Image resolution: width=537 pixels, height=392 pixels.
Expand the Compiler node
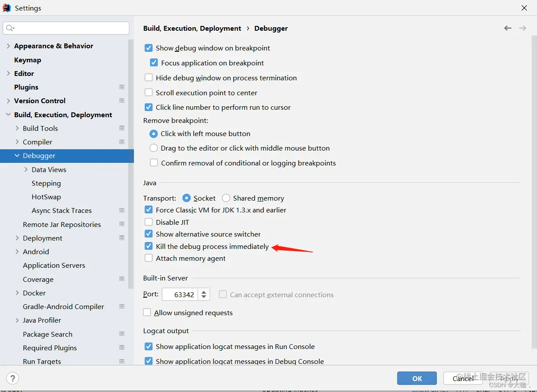[x=17, y=142]
